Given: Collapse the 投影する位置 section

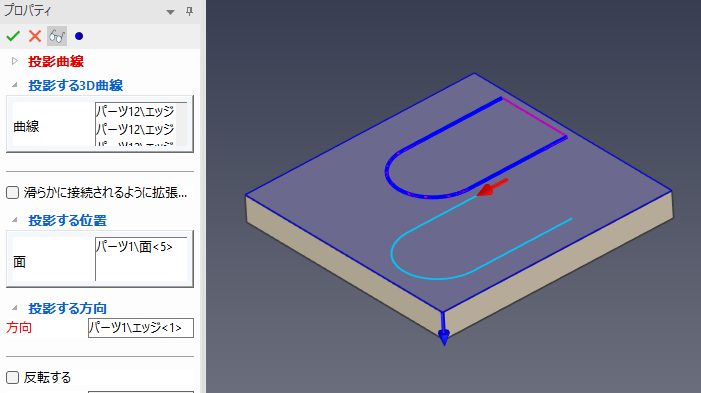Looking at the screenshot, I should (15, 220).
